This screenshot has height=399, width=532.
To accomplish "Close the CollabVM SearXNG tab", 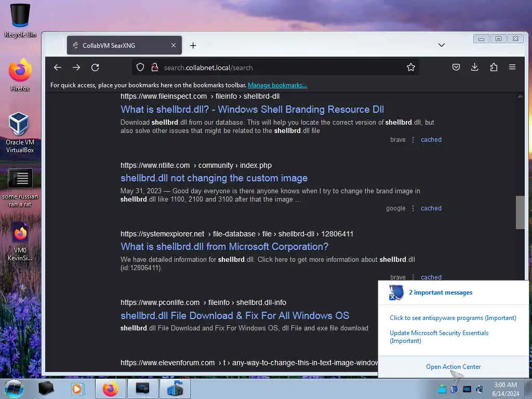I will 174,45.
